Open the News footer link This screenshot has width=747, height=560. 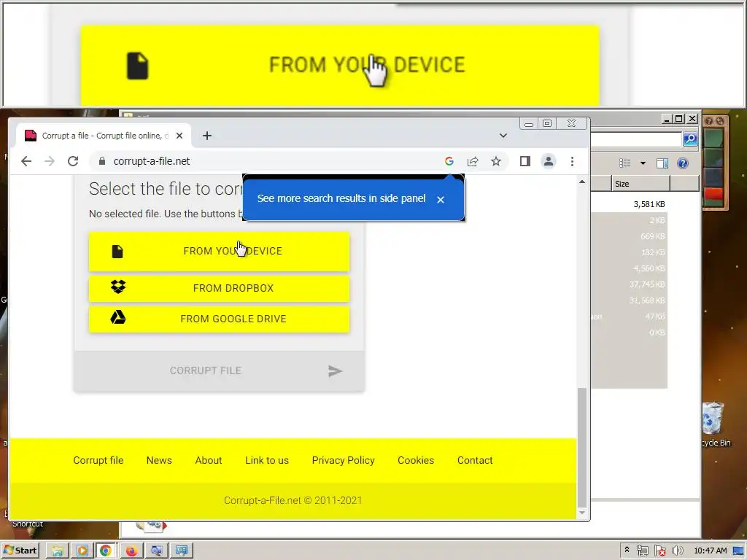tap(159, 461)
